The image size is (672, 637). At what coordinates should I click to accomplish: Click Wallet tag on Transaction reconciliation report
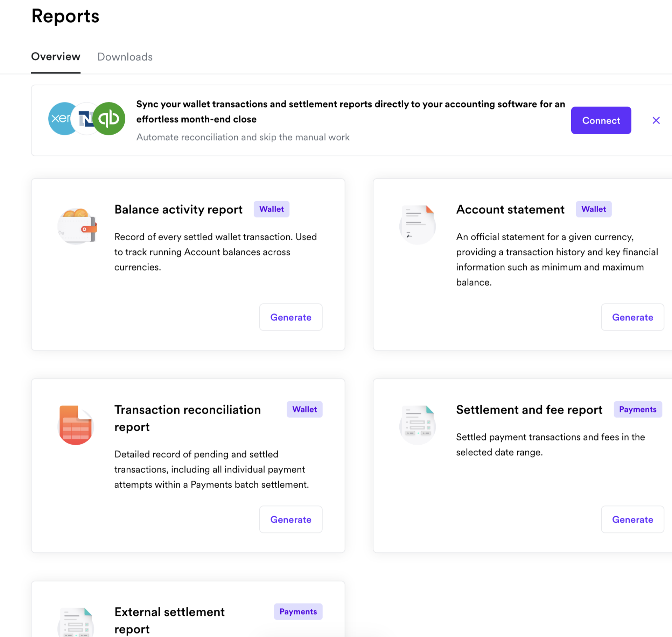point(304,409)
